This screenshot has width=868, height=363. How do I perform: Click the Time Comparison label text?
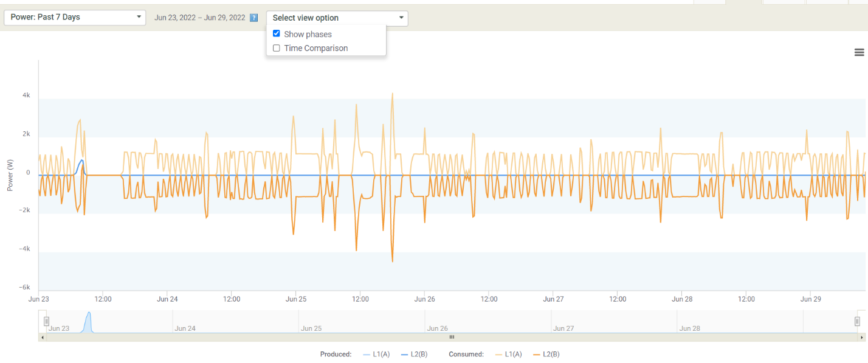(x=315, y=49)
